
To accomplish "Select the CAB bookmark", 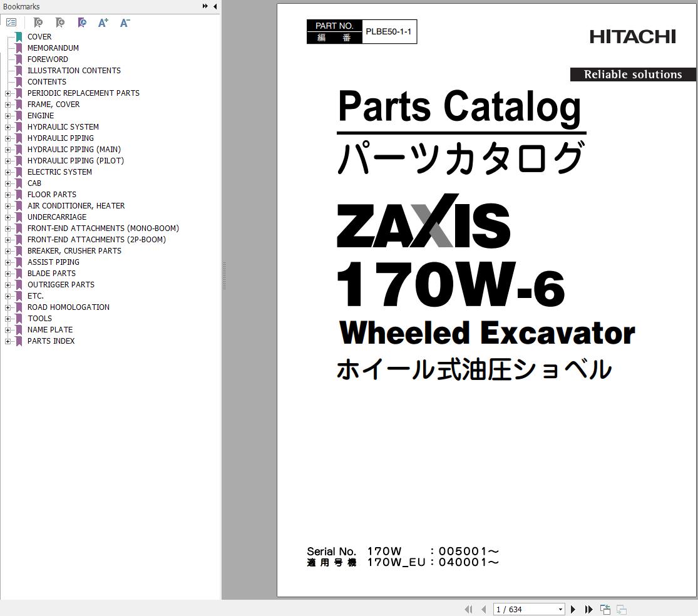I will coord(34,183).
